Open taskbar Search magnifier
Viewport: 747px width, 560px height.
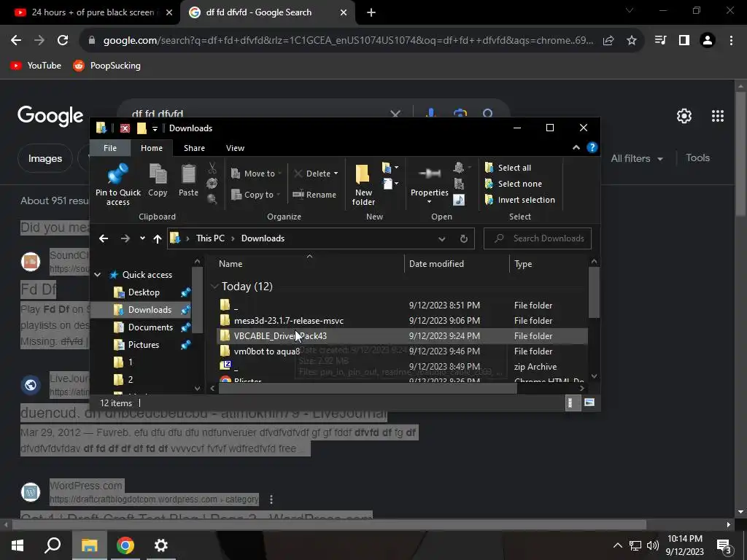53,545
